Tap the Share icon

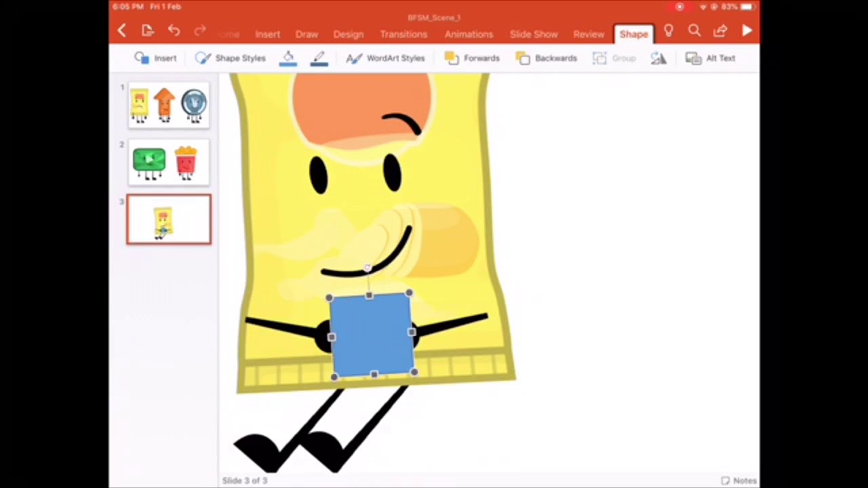point(720,30)
